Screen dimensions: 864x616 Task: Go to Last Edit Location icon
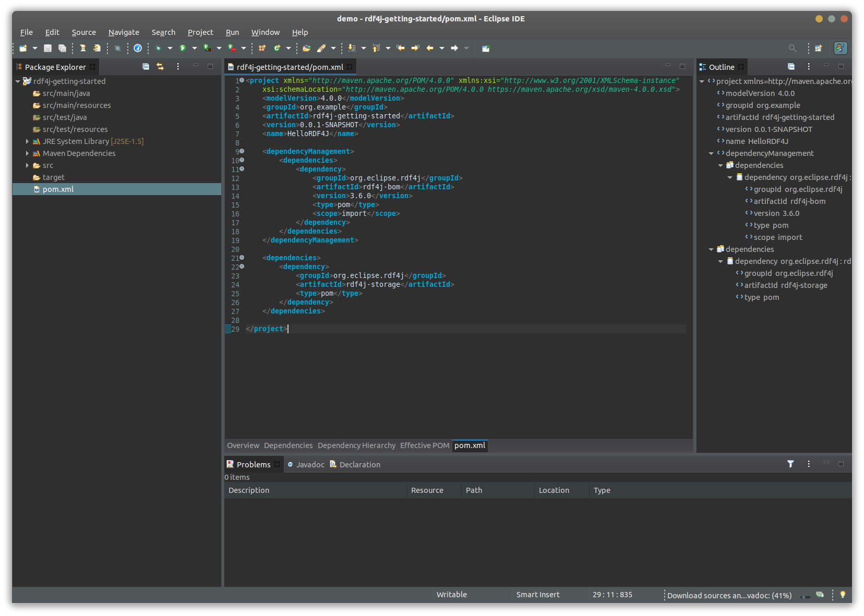(401, 48)
